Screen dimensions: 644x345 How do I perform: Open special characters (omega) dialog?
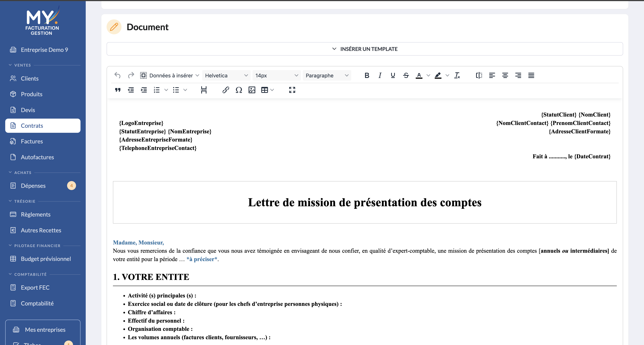pos(239,90)
